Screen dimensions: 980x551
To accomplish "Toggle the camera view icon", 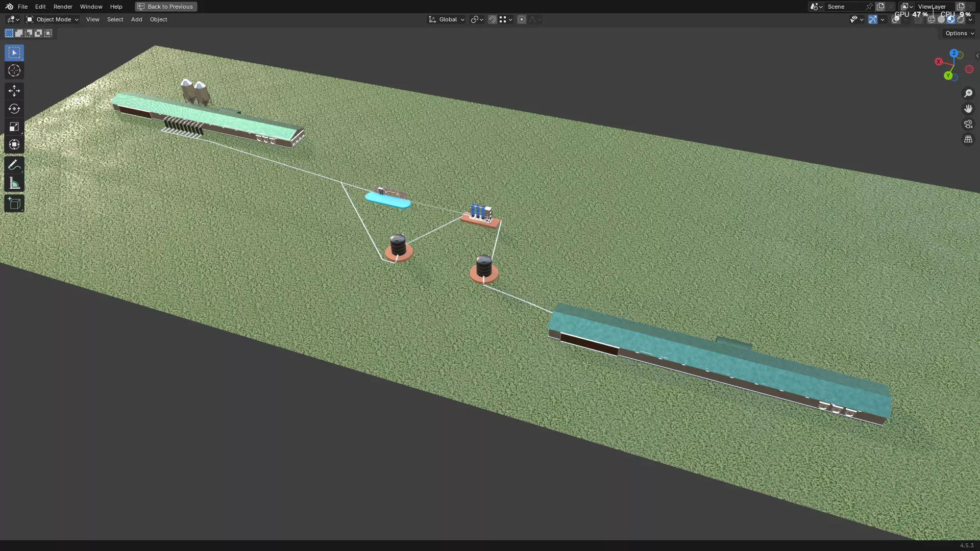I will pyautogui.click(x=968, y=124).
